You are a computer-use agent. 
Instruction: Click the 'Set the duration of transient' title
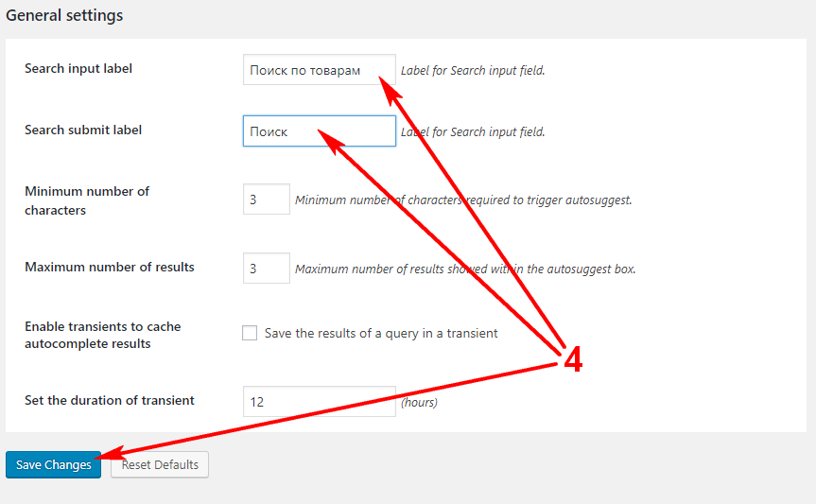tap(110, 400)
